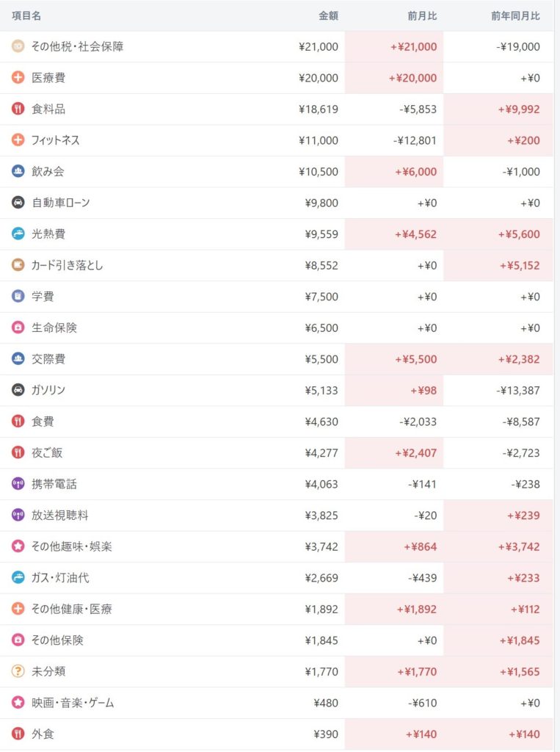The width and height of the screenshot is (560, 752).
Task: Open the フィットネス category row
Action: (56, 140)
